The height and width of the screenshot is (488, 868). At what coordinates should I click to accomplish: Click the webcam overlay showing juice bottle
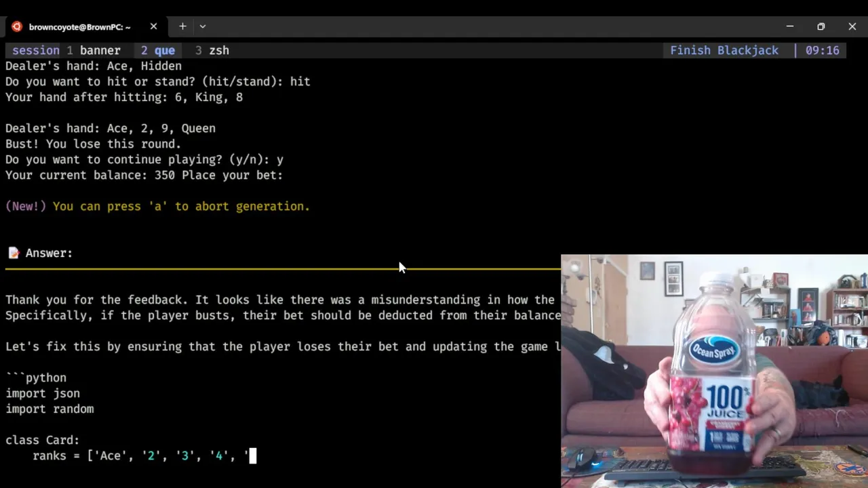click(x=715, y=371)
